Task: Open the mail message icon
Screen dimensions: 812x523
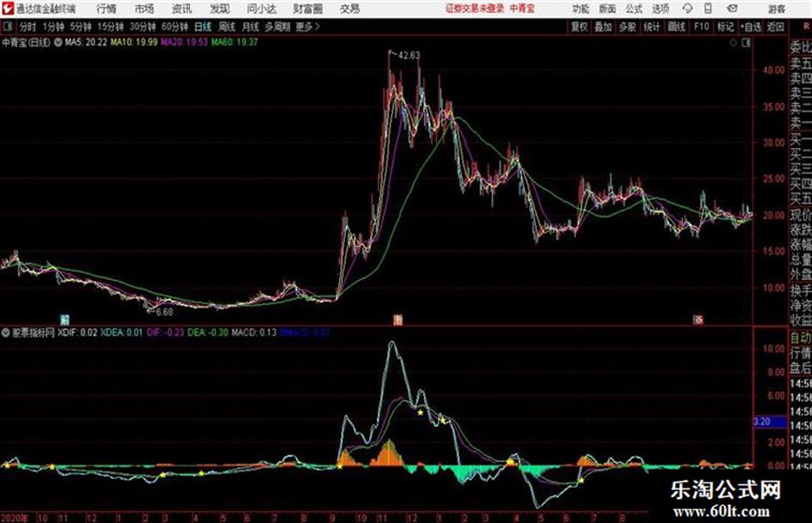Action: tap(732, 9)
